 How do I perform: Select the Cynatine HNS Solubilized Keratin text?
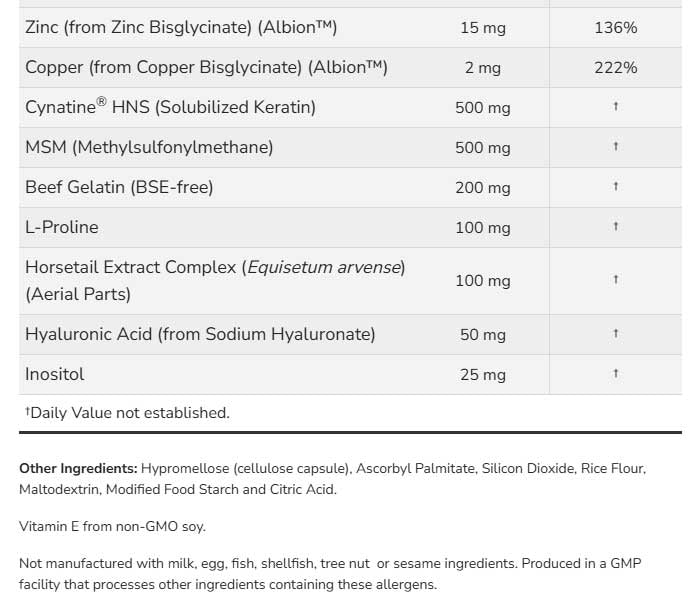(x=170, y=107)
